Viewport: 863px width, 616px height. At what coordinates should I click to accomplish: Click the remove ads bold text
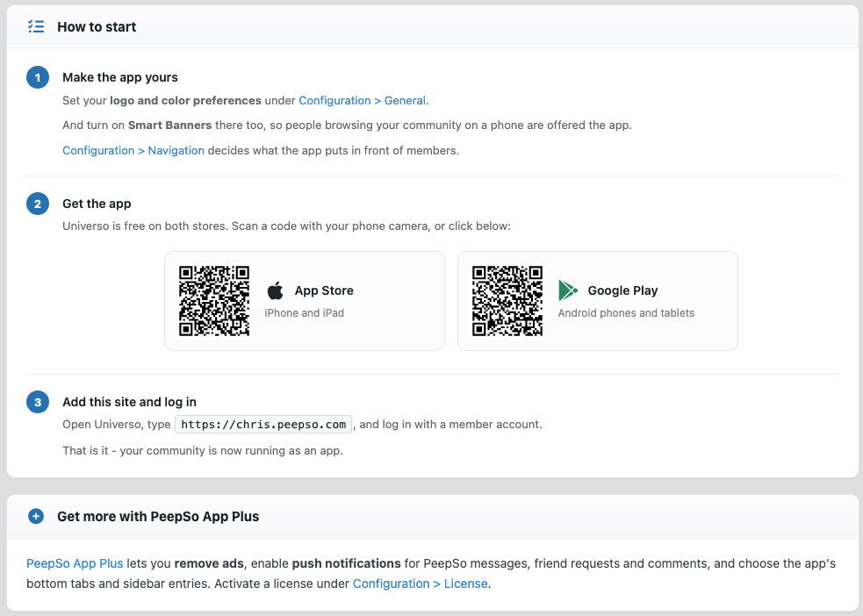209,563
